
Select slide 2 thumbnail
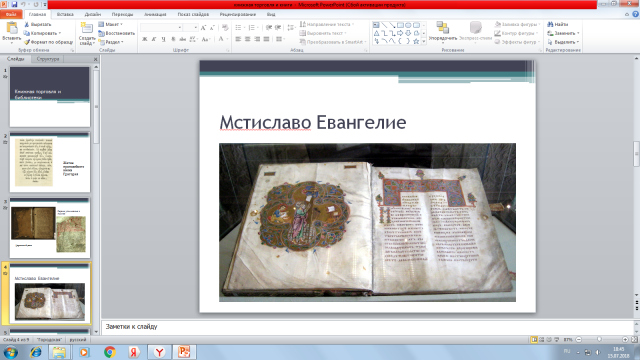[x=50, y=162]
